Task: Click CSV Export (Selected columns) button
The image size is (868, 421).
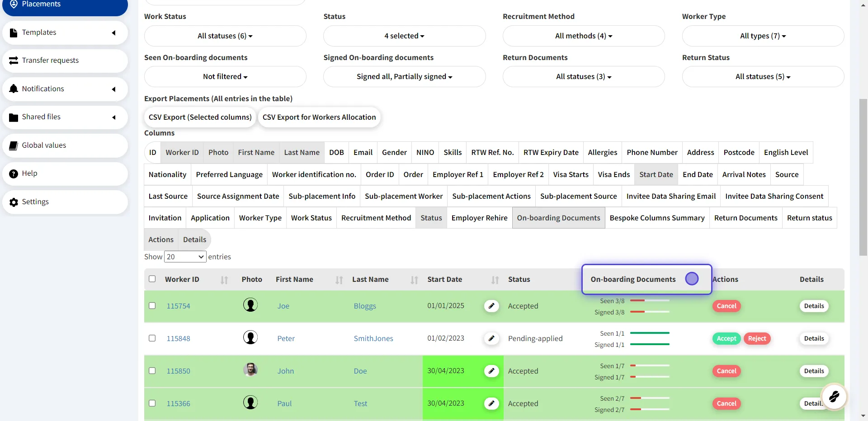Action: coord(200,117)
